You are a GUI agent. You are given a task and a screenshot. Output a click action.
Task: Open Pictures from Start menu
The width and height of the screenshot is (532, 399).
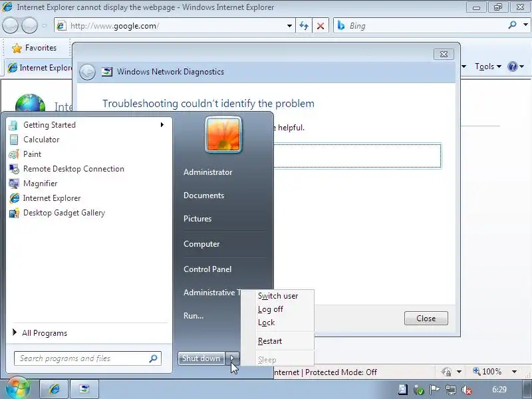coord(198,219)
